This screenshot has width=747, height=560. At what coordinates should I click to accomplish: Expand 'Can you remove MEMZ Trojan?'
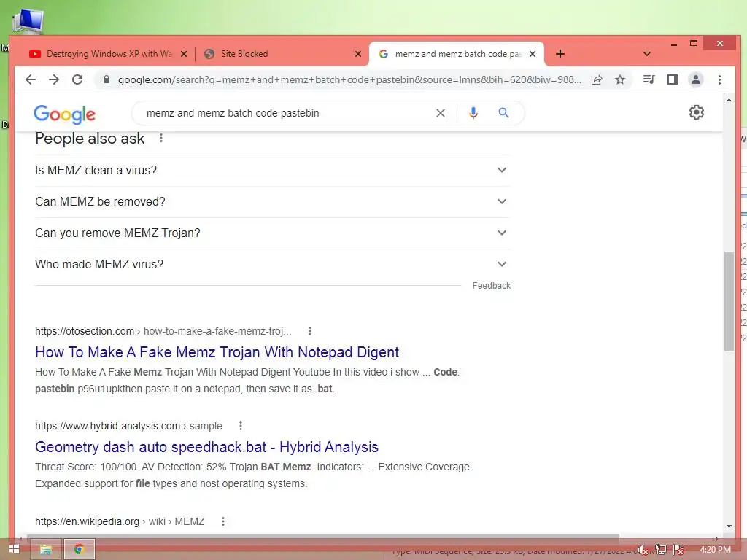(272, 233)
